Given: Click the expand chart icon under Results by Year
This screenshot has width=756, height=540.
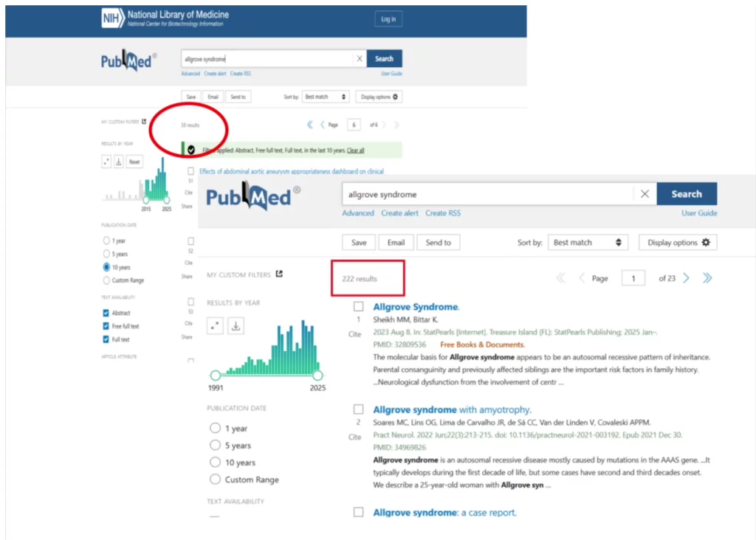Looking at the screenshot, I should click(215, 325).
